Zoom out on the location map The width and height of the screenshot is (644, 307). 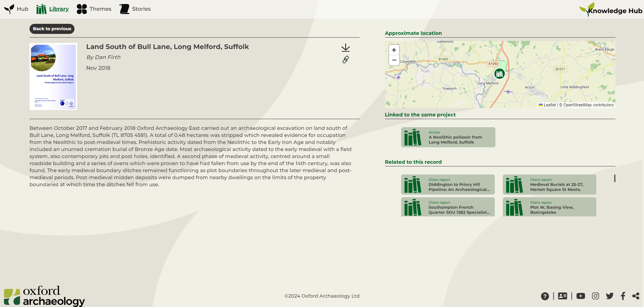tap(394, 60)
